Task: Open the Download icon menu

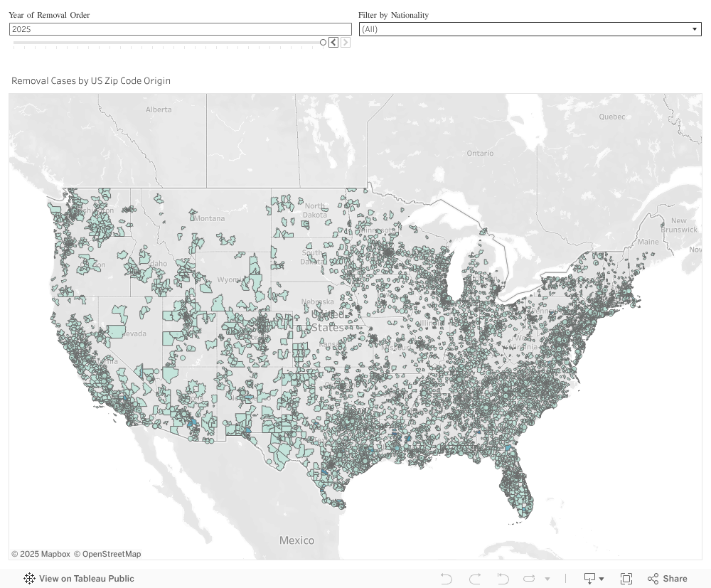Action: pyautogui.click(x=594, y=579)
